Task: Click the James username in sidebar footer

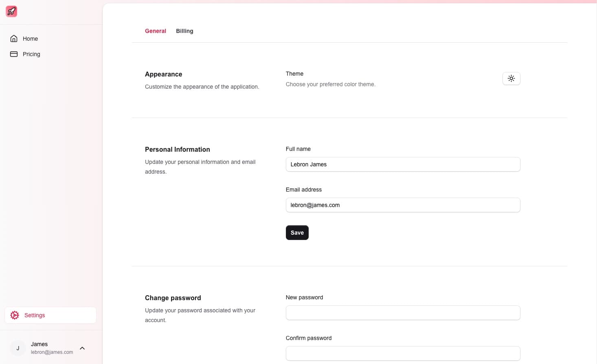Action: (39, 344)
